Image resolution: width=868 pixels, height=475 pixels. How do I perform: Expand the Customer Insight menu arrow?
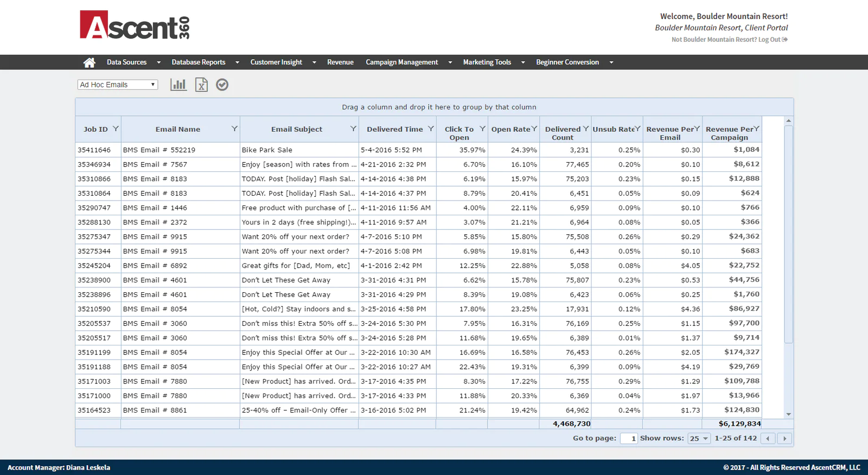point(314,62)
